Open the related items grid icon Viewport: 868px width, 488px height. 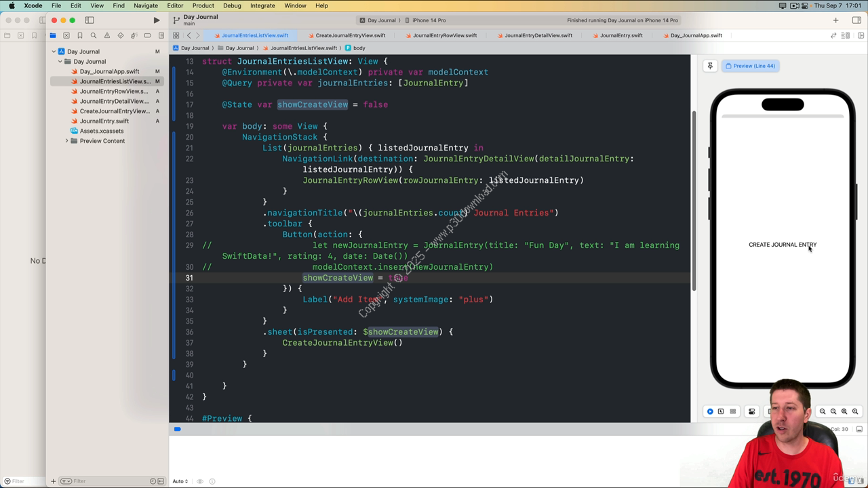tap(176, 35)
